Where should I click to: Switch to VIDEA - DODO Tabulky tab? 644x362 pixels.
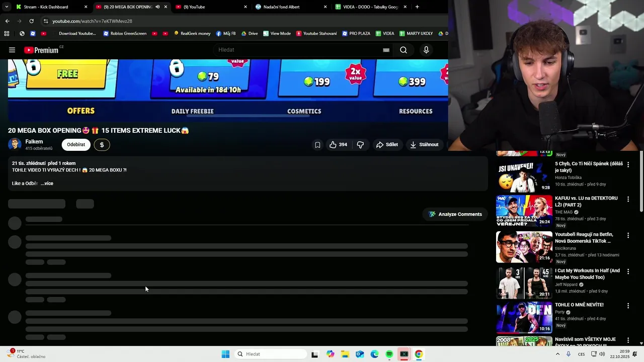click(371, 7)
